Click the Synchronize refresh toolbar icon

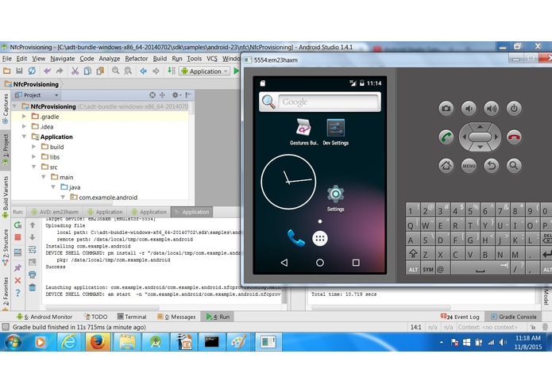pos(32,71)
